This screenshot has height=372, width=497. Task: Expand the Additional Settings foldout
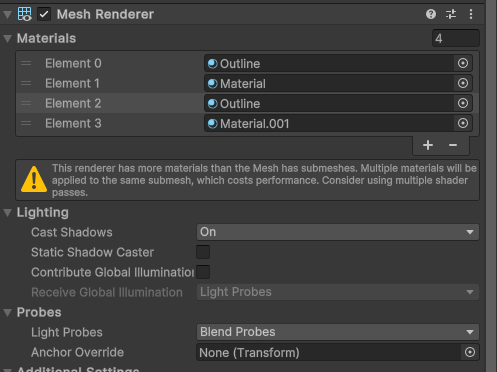[7, 370]
